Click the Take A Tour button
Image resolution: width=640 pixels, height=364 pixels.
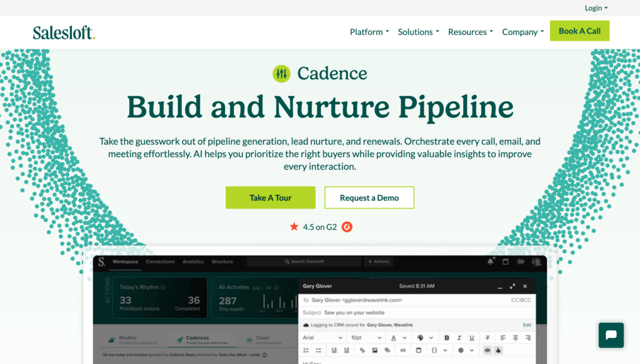click(270, 198)
